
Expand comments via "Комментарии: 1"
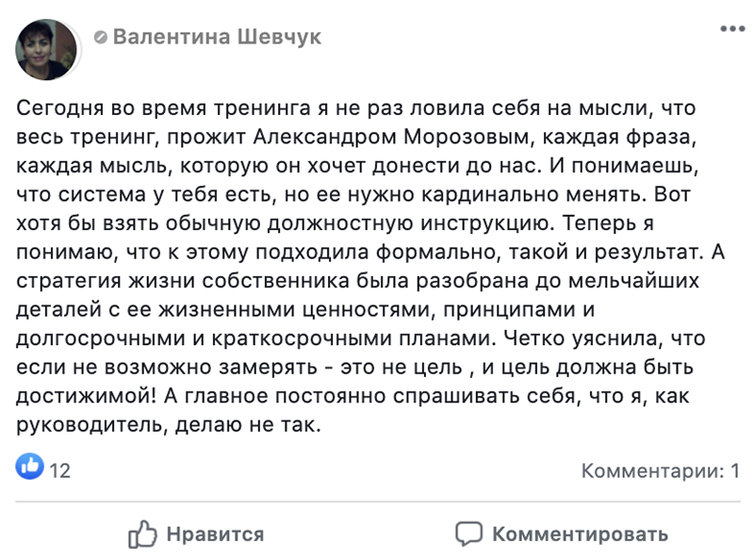click(x=660, y=469)
